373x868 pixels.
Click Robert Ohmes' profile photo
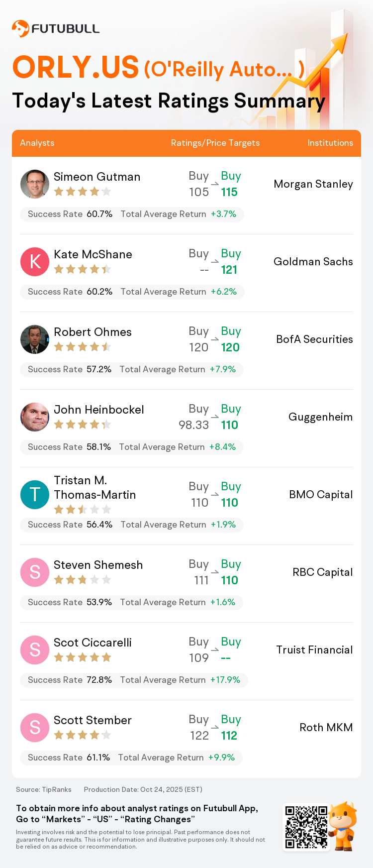point(35,339)
